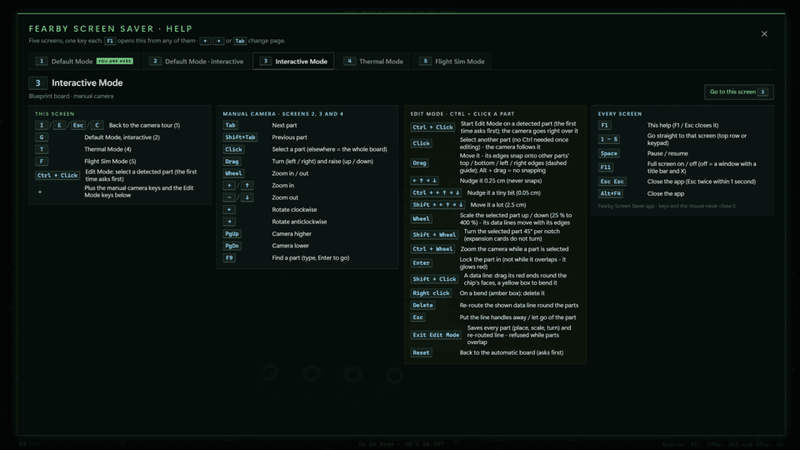Click Ctrl + Click badge in This Screen panel
The width and height of the screenshot is (800, 450).
[57, 176]
